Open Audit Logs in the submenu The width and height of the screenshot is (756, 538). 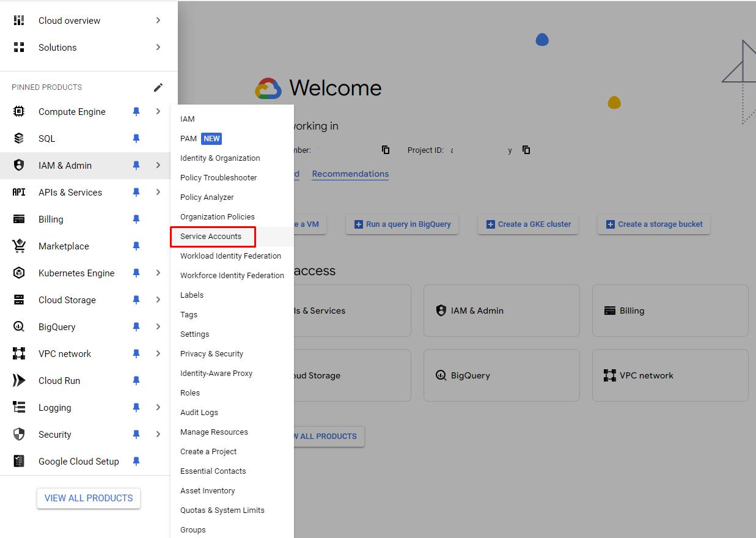click(x=232, y=413)
